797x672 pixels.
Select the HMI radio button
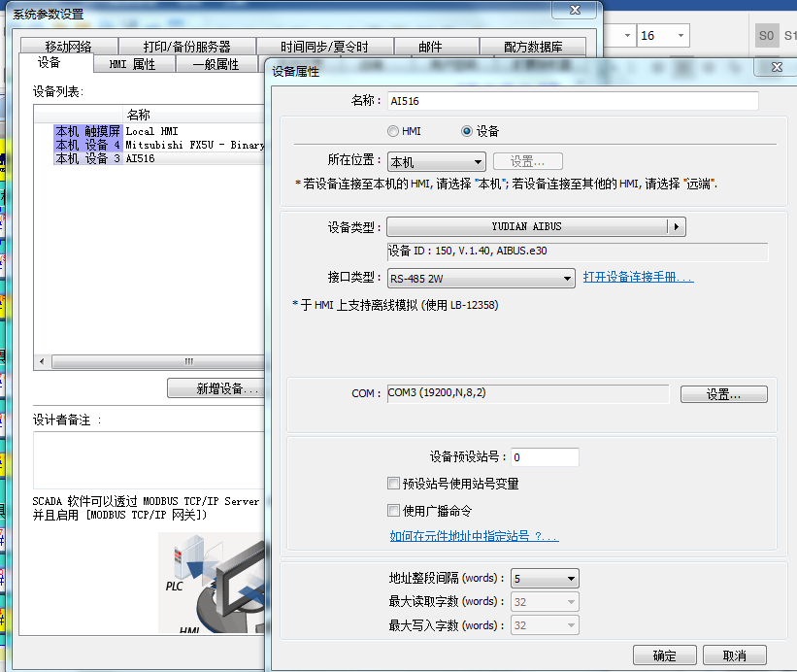[392, 131]
